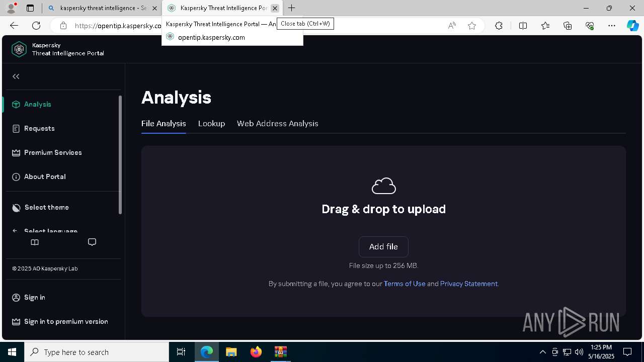The image size is (644, 362).
Task: Open Terms of Use link
Action: 405,284
